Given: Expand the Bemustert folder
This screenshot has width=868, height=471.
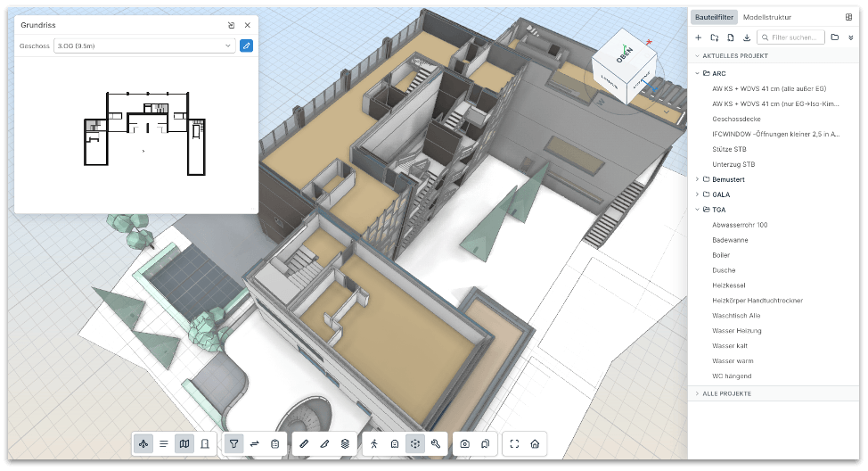Looking at the screenshot, I should (x=698, y=179).
